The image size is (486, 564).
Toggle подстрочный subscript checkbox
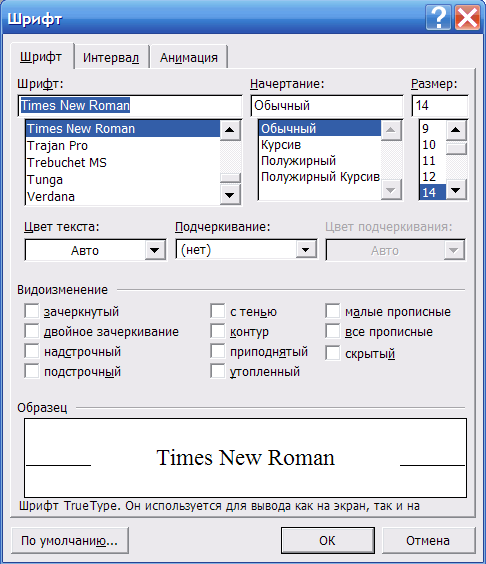(x=32, y=371)
